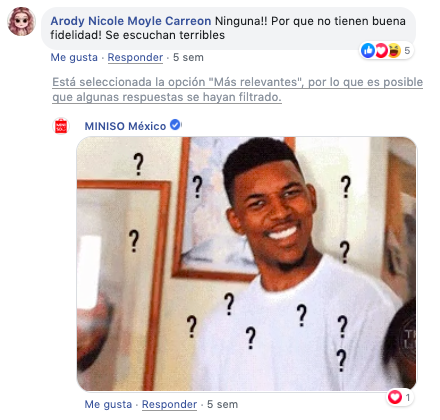The image size is (440, 420).
Task: Open the 5 sem timestamp of first comment
Action: 188,57
